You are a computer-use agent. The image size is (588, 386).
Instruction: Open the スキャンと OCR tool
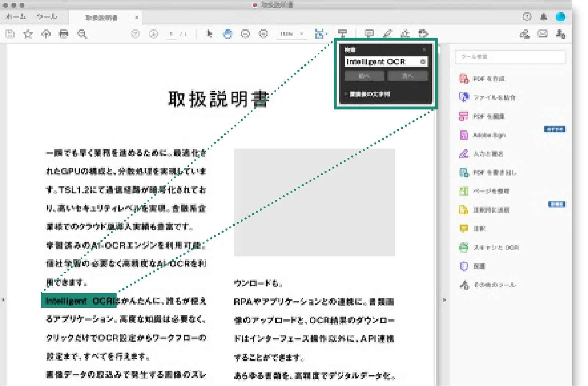[489, 248]
